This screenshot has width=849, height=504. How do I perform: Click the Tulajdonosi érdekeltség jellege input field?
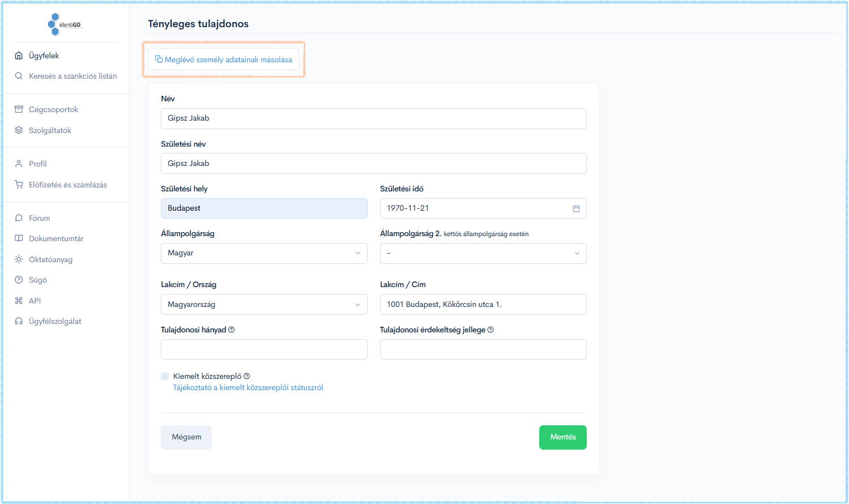pyautogui.click(x=483, y=349)
